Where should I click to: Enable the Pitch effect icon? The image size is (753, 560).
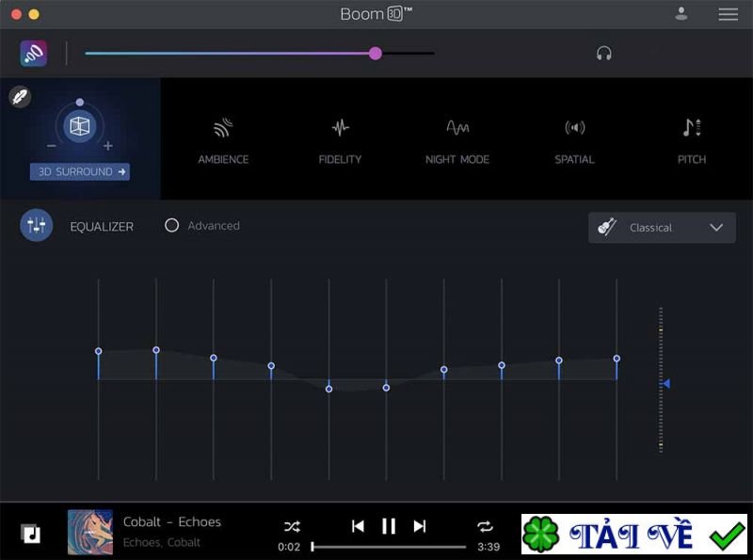(x=692, y=128)
